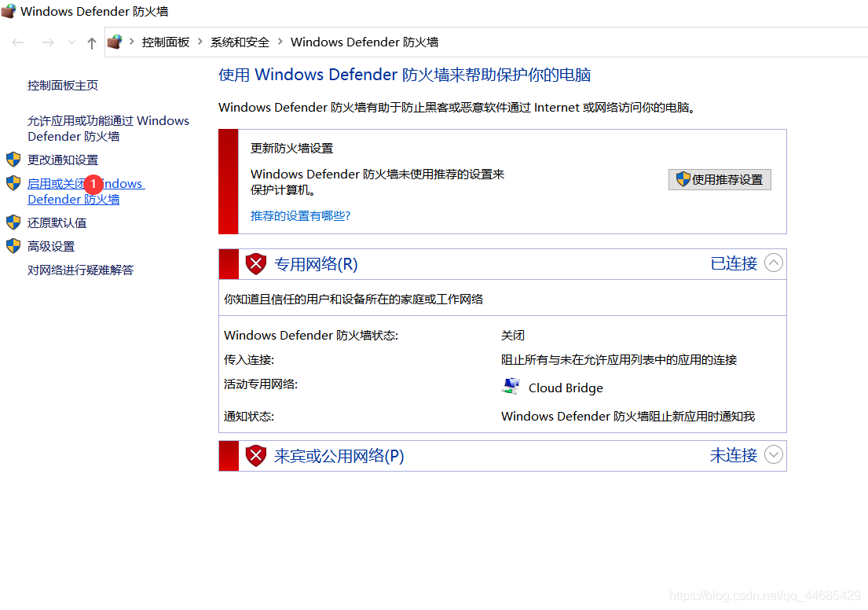The height and width of the screenshot is (610, 868).
Task: Click the back navigation arrow
Action: [x=18, y=42]
